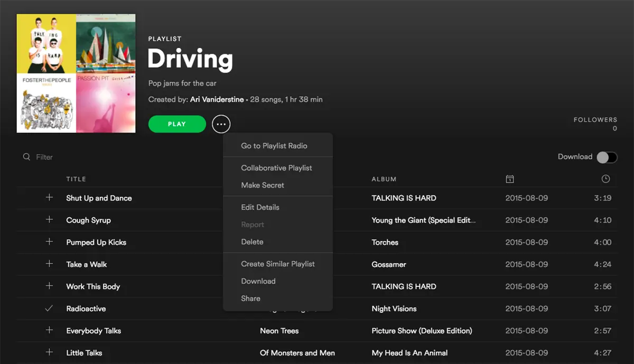Sort by the clock duration icon

[x=605, y=179]
